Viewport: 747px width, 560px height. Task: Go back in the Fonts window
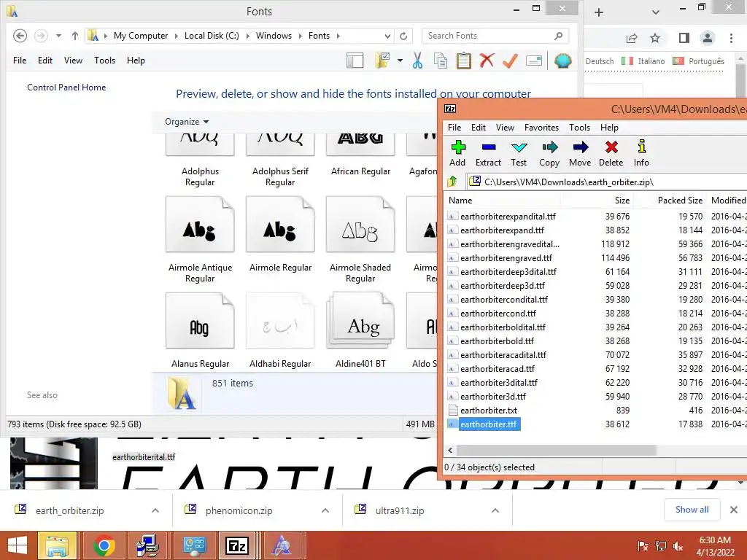[x=20, y=36]
